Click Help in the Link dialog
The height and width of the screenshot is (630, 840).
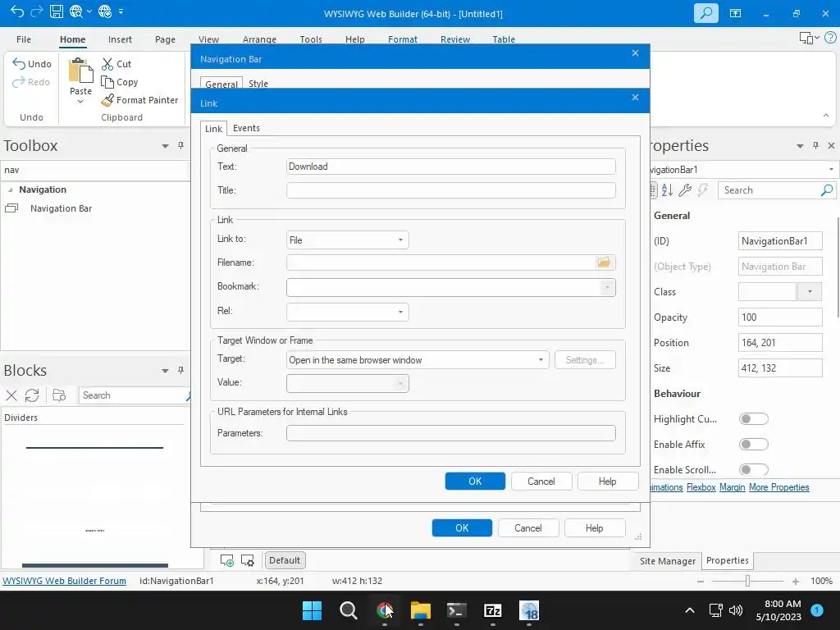(x=608, y=481)
